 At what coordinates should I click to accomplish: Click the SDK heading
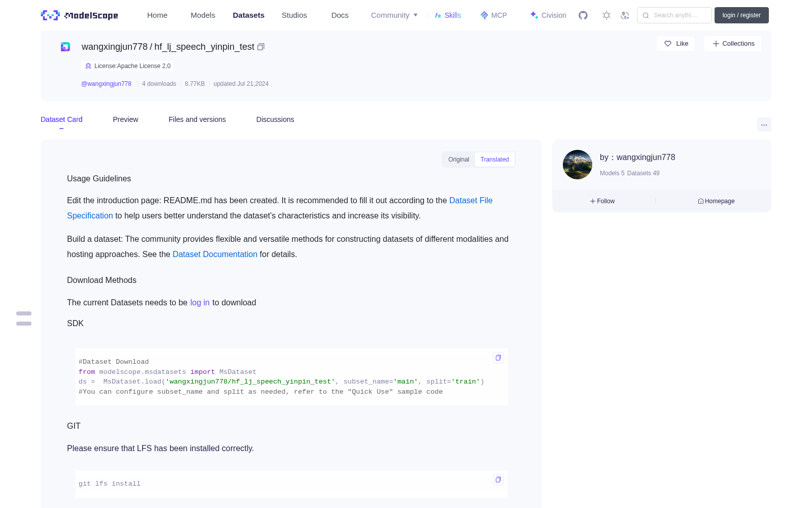coord(75,324)
